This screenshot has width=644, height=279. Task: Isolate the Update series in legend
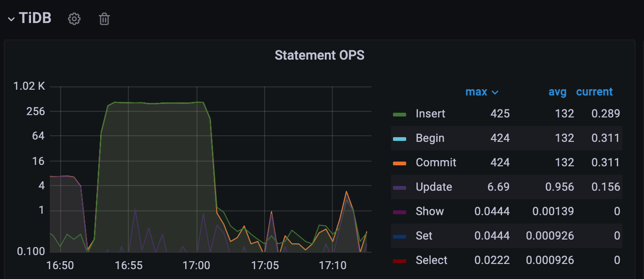(434, 187)
